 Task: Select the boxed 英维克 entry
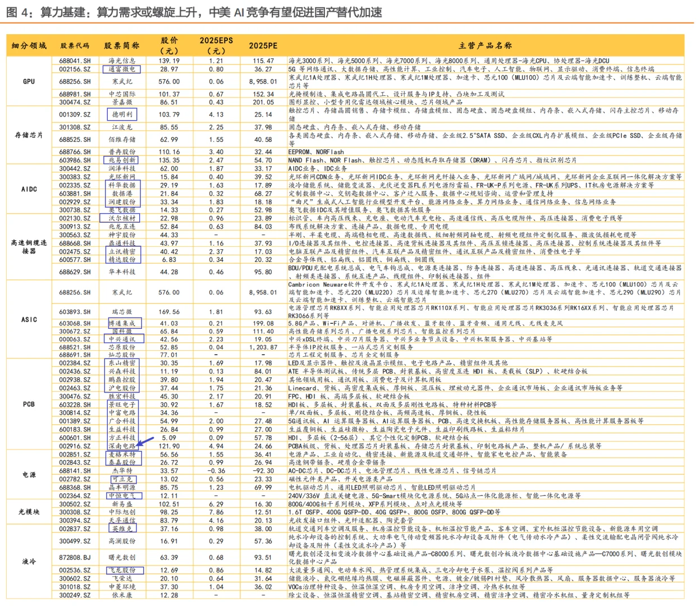pos(122,528)
